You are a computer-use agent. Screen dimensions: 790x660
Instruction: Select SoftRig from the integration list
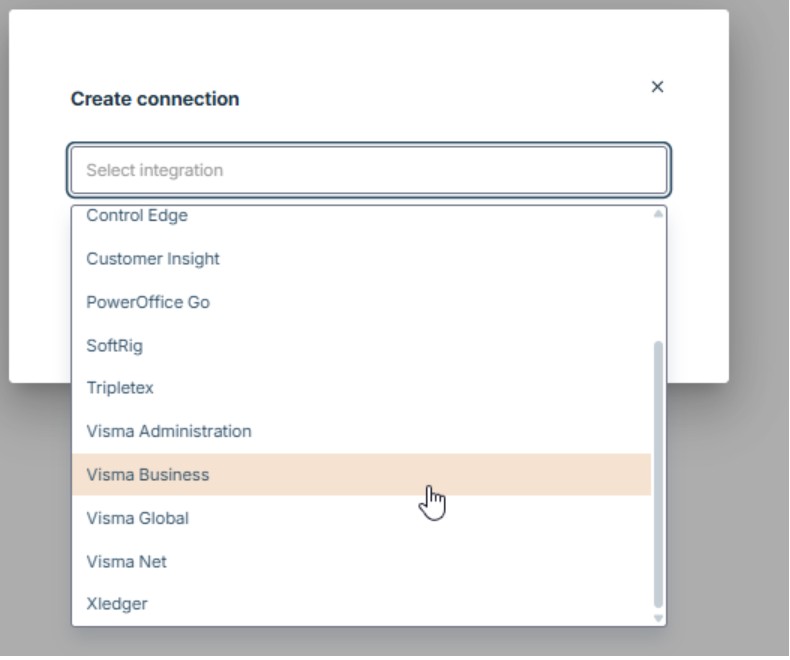(x=115, y=346)
